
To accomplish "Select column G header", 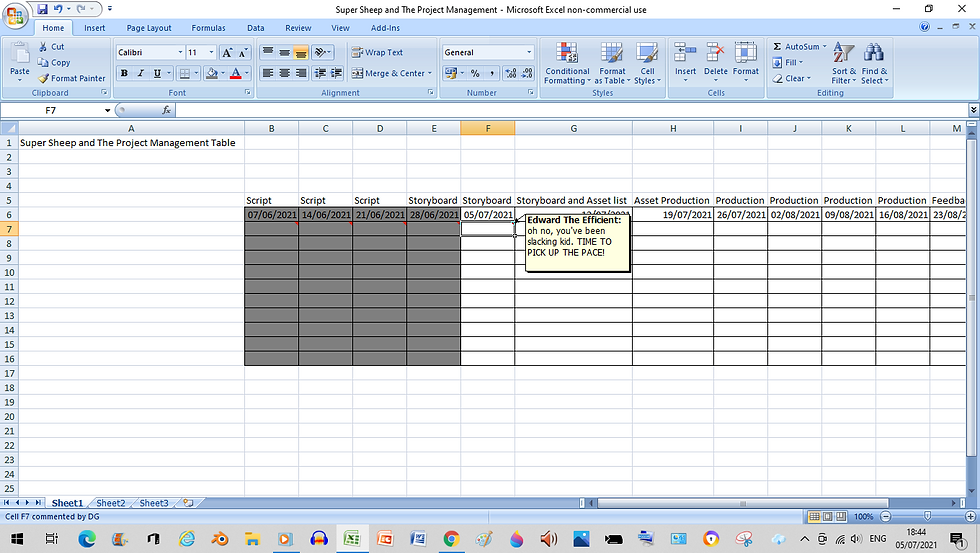I will point(573,128).
